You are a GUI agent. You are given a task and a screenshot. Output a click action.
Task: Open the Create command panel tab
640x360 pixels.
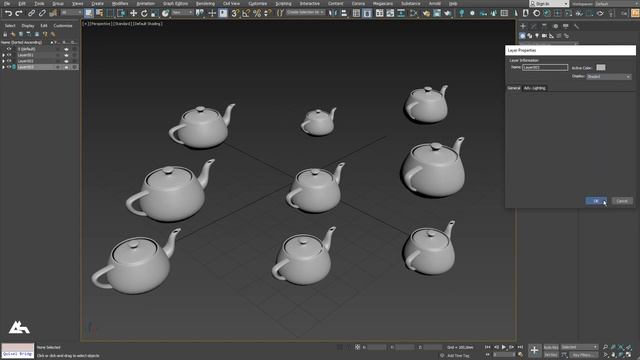pyautogui.click(x=523, y=26)
